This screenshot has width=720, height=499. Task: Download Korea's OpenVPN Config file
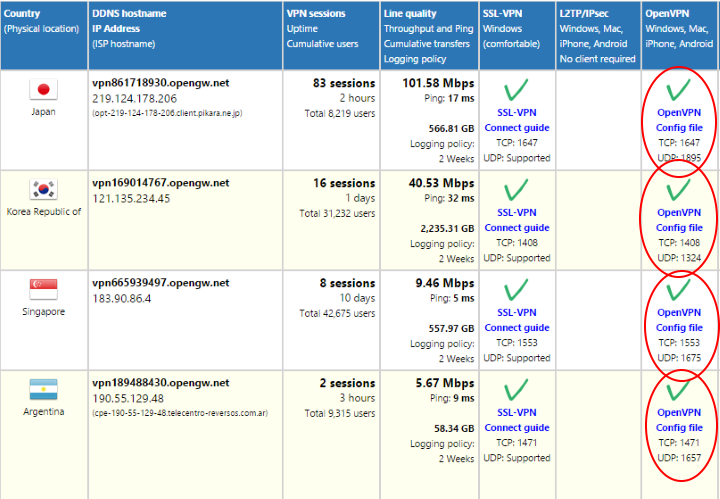point(679,228)
